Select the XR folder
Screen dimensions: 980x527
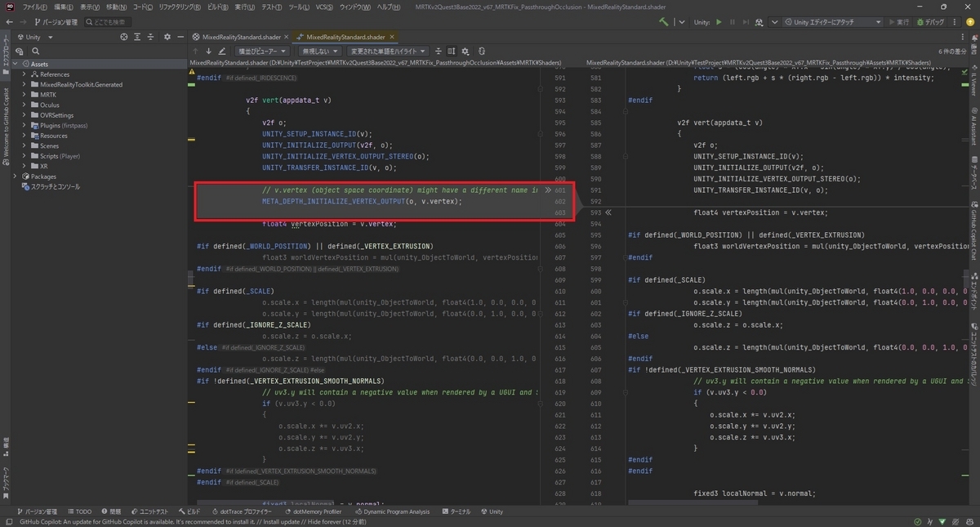[39, 166]
